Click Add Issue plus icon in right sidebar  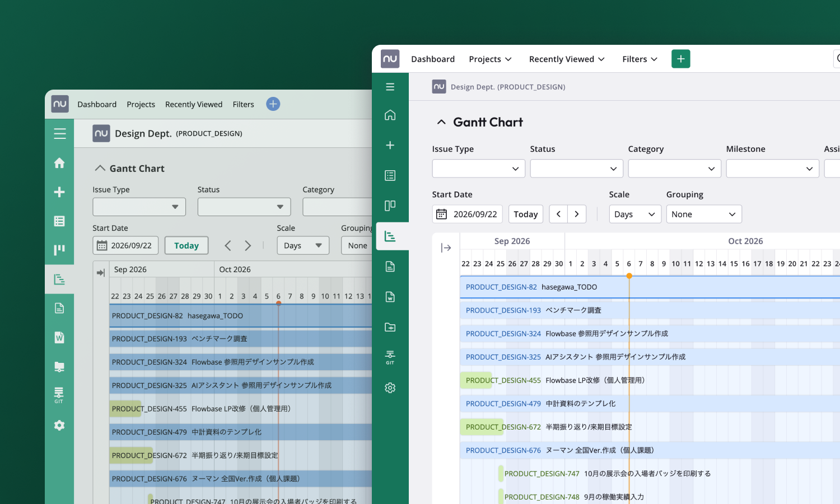pos(390,145)
